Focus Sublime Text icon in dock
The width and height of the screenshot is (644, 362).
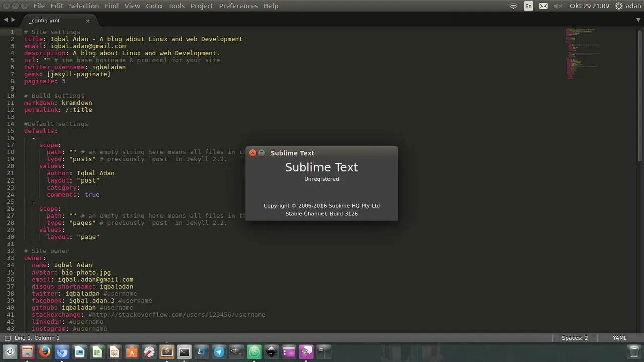(167, 352)
